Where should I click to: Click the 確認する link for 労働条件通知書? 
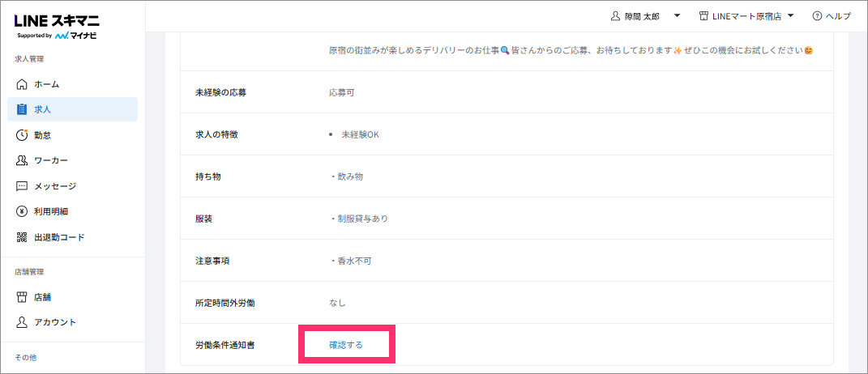pos(346,345)
